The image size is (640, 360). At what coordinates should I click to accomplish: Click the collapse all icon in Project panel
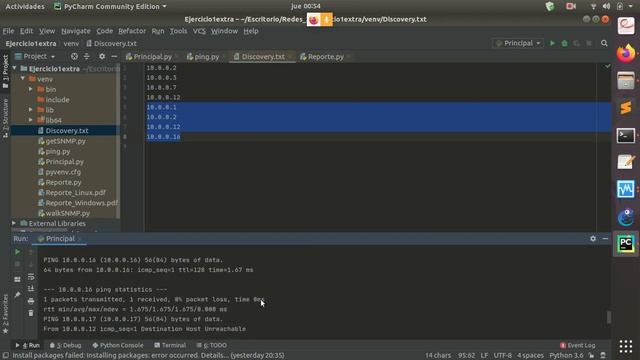pyautogui.click(x=87, y=56)
